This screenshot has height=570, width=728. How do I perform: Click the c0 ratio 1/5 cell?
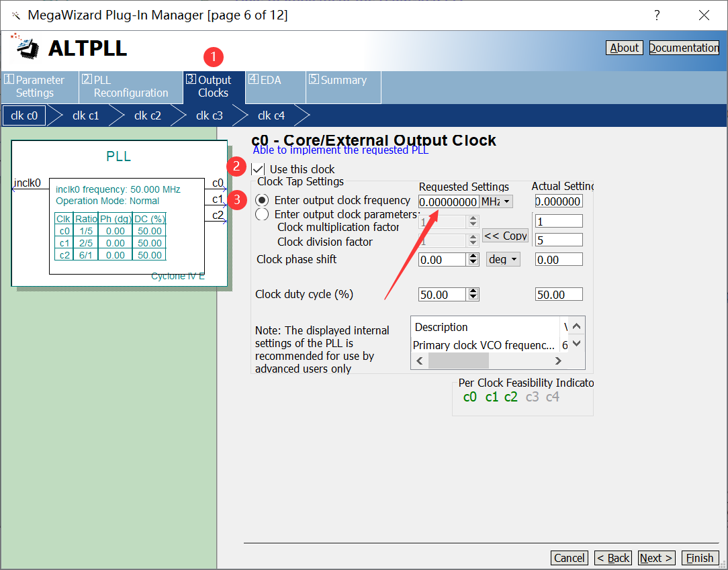coord(86,231)
